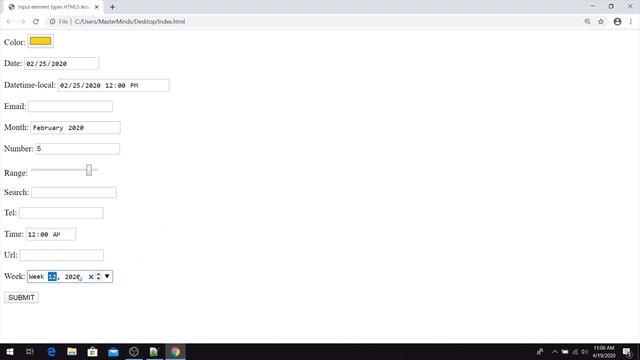
Task: Open the volume control in system tray
Action: (584, 351)
